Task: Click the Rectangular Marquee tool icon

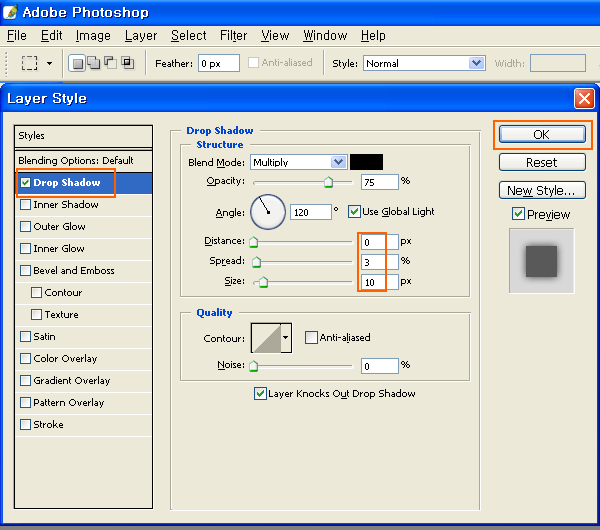Action: click(29, 63)
